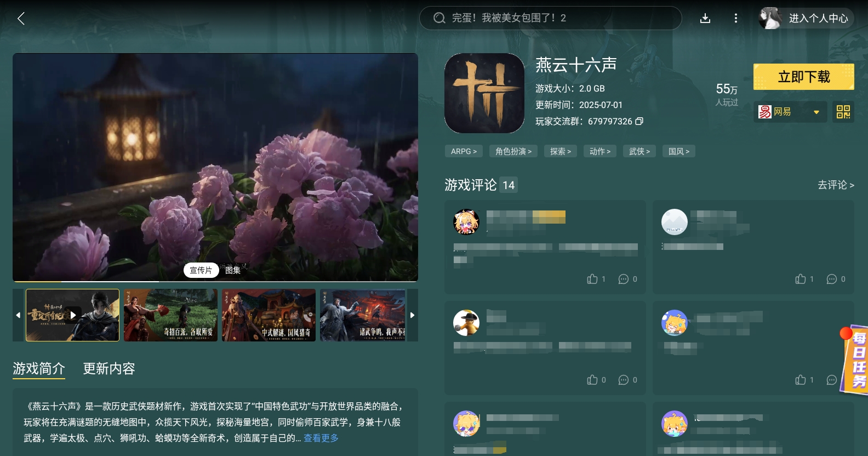
Task: Open the 动作 tag
Action: pos(600,151)
